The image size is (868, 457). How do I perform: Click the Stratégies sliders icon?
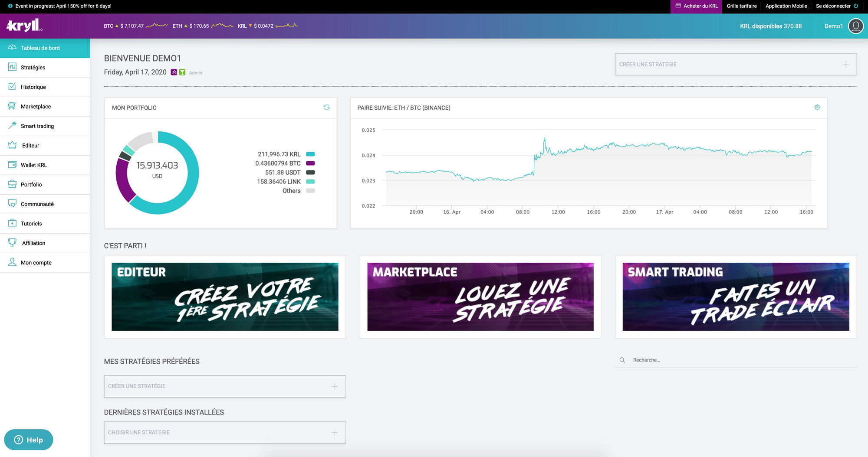tap(12, 67)
